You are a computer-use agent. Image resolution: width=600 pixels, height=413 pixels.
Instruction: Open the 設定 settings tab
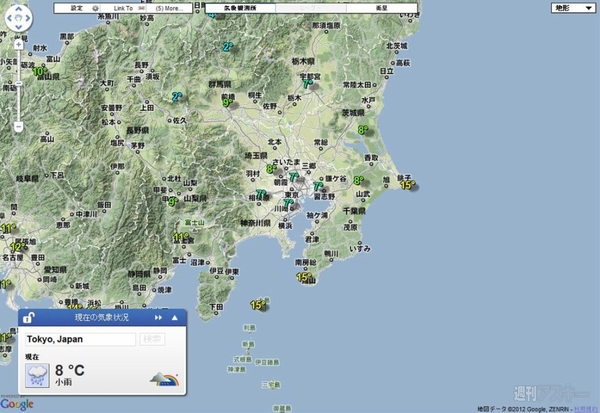(77, 8)
